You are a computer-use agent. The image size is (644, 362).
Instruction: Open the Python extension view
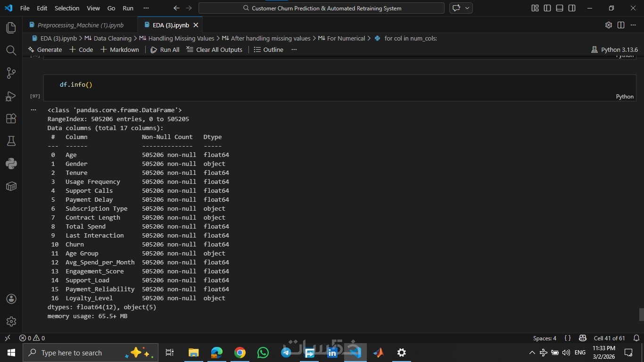coord(11,164)
